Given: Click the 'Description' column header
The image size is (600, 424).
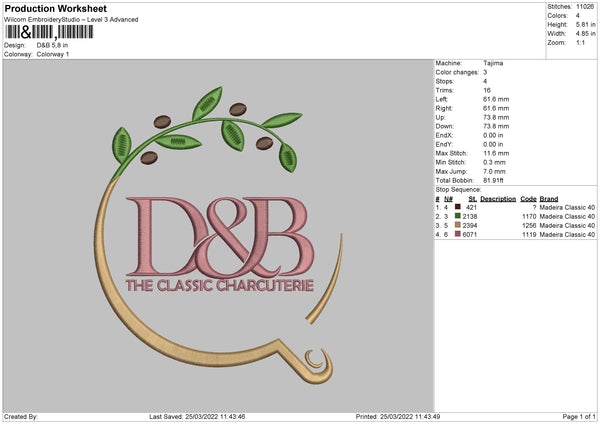Looking at the screenshot, I should [498, 199].
